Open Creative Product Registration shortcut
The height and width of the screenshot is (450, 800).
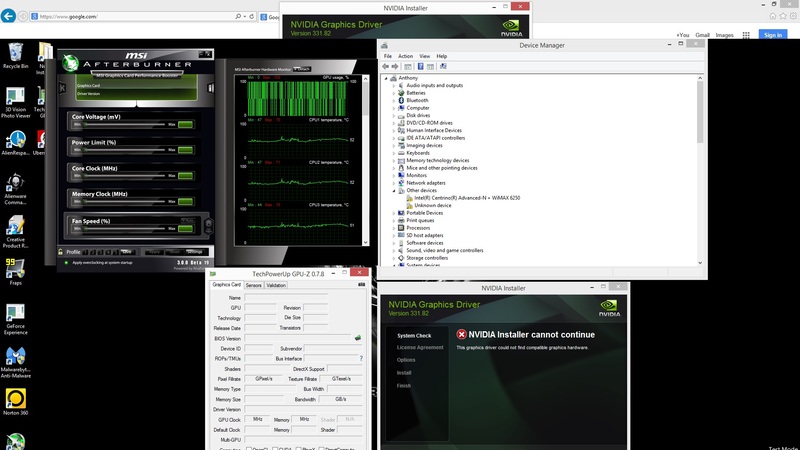(15, 232)
